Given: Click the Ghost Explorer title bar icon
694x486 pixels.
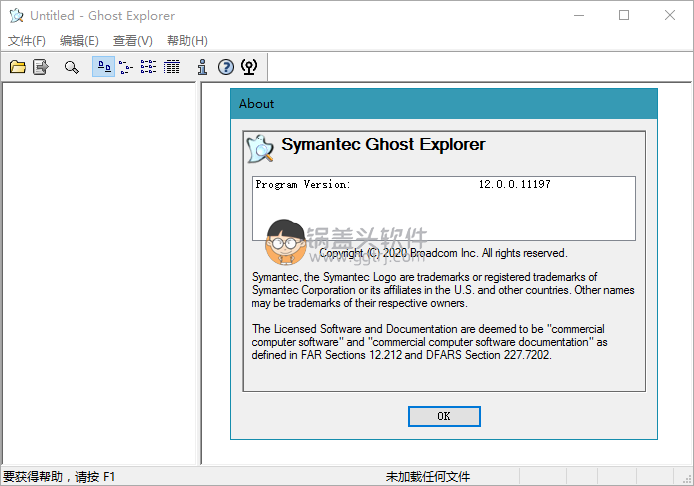Looking at the screenshot, I should point(16,15).
